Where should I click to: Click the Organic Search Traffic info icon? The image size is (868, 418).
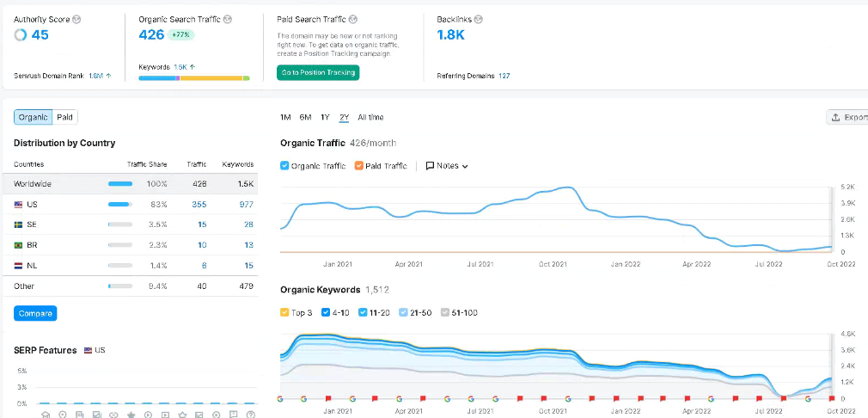coord(226,19)
